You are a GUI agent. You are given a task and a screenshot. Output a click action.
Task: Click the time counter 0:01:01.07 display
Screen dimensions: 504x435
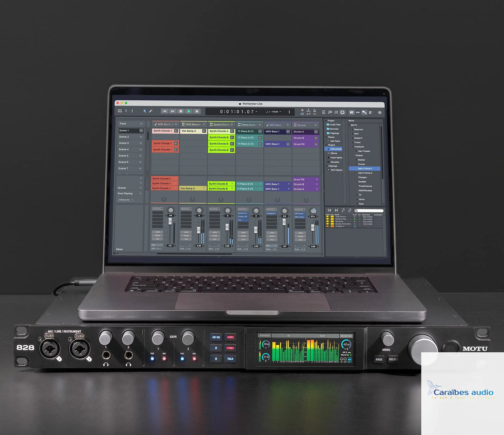237,112
